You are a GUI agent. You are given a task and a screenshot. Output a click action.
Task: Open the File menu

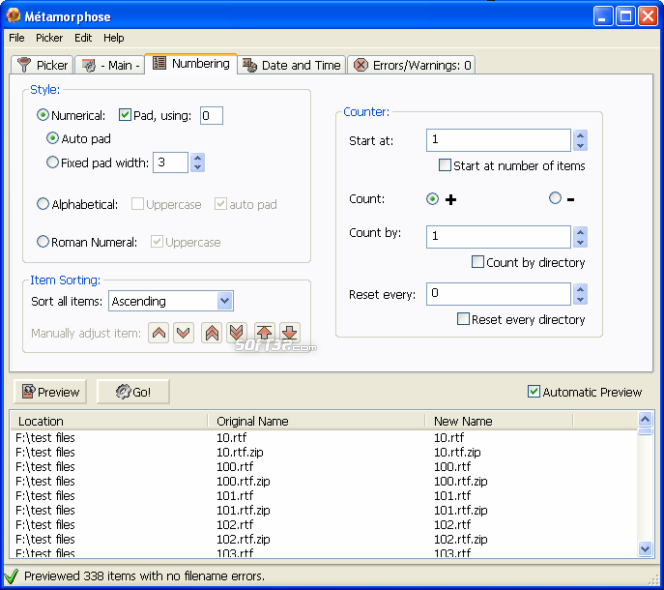[17, 38]
